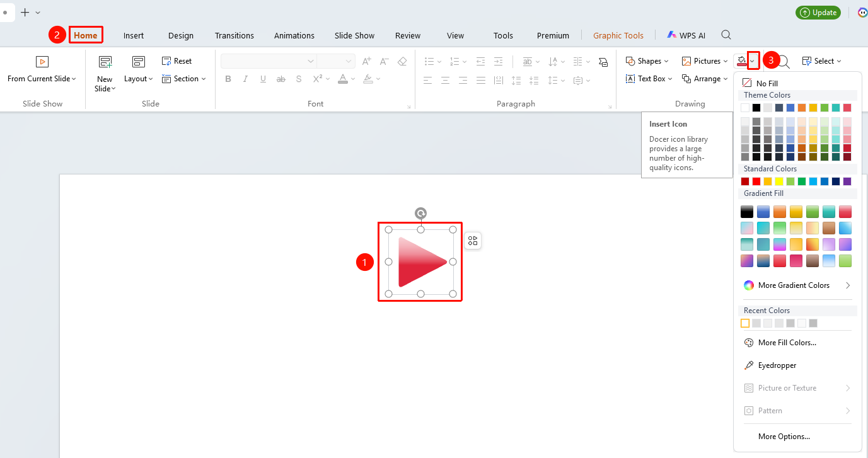Click the font name combo box
The width and height of the screenshot is (868, 458).
pos(269,61)
